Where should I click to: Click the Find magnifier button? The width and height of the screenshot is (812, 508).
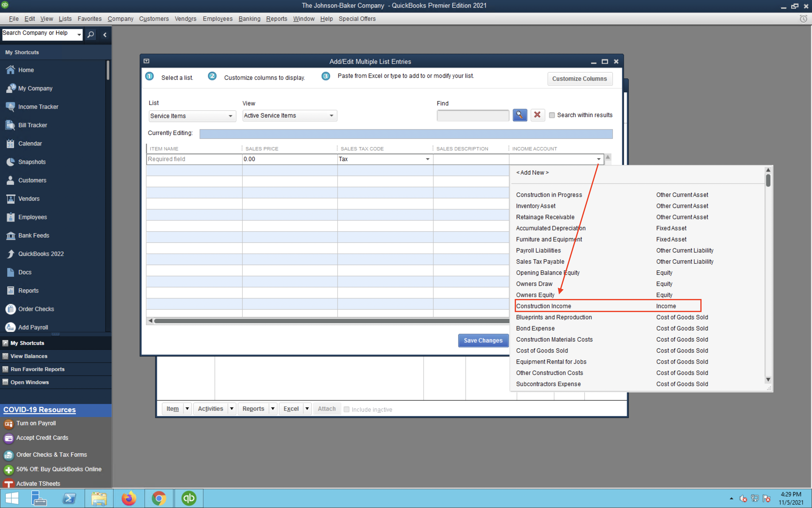[520, 115]
